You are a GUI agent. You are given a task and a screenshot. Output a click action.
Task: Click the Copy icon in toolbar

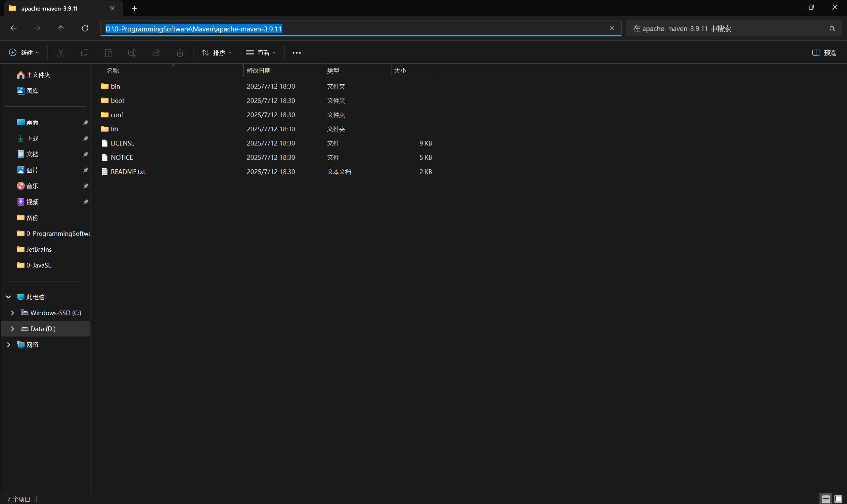85,53
